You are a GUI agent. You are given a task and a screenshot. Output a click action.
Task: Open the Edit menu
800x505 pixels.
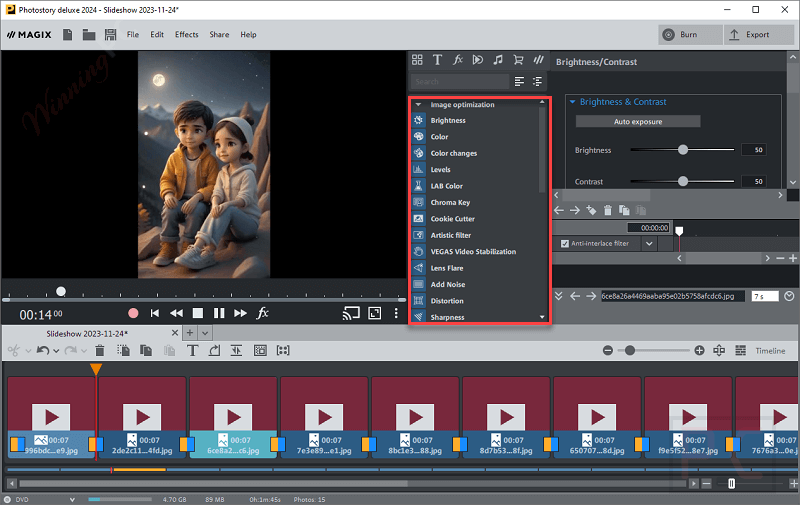click(157, 35)
